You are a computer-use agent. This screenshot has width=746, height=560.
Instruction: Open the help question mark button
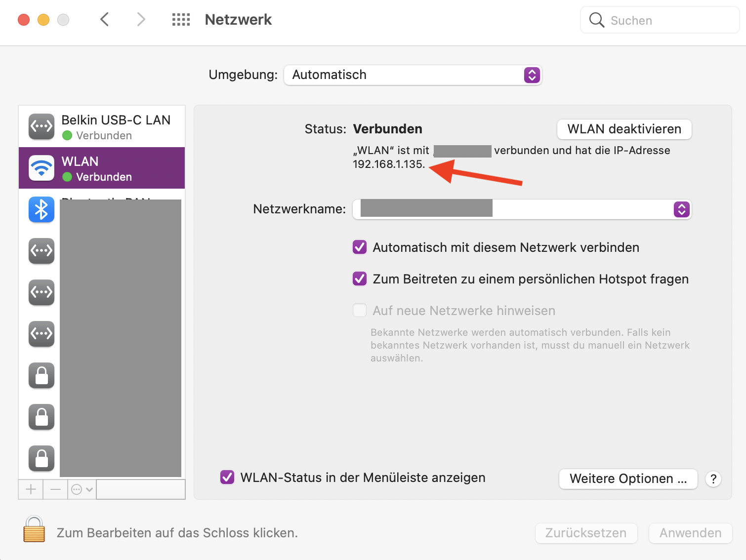pos(713,479)
